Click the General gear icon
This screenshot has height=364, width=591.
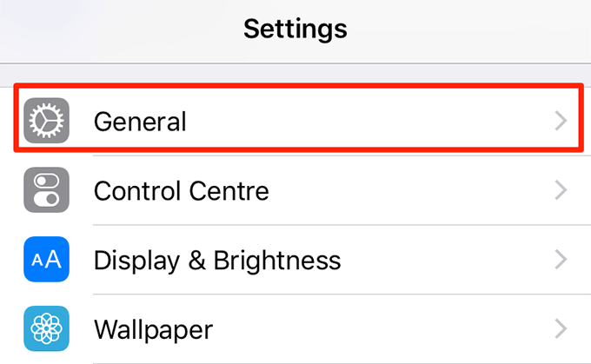(x=46, y=121)
